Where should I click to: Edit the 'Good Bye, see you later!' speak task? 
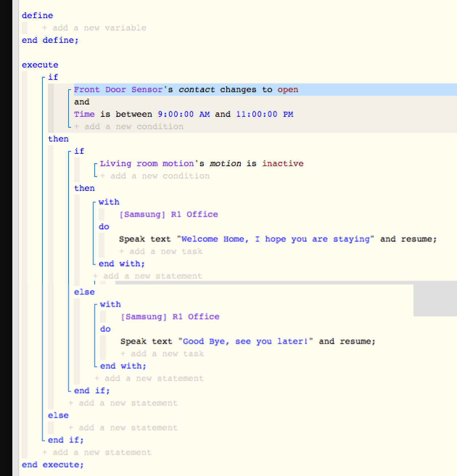point(248,341)
